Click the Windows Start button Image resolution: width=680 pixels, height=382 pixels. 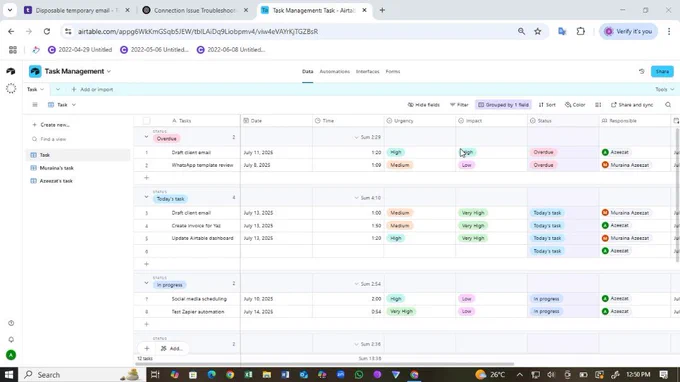[x=9, y=375]
